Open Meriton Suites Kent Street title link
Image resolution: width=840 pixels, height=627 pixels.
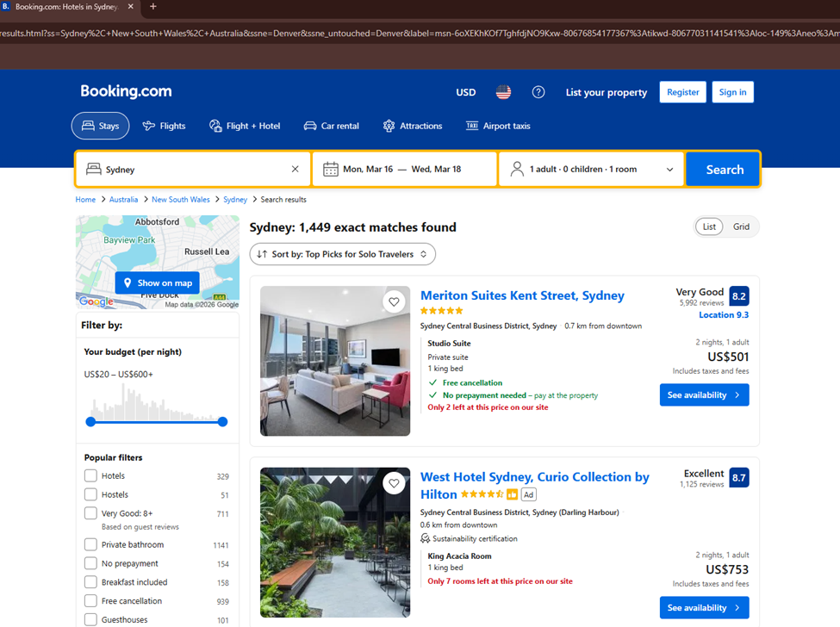(522, 295)
